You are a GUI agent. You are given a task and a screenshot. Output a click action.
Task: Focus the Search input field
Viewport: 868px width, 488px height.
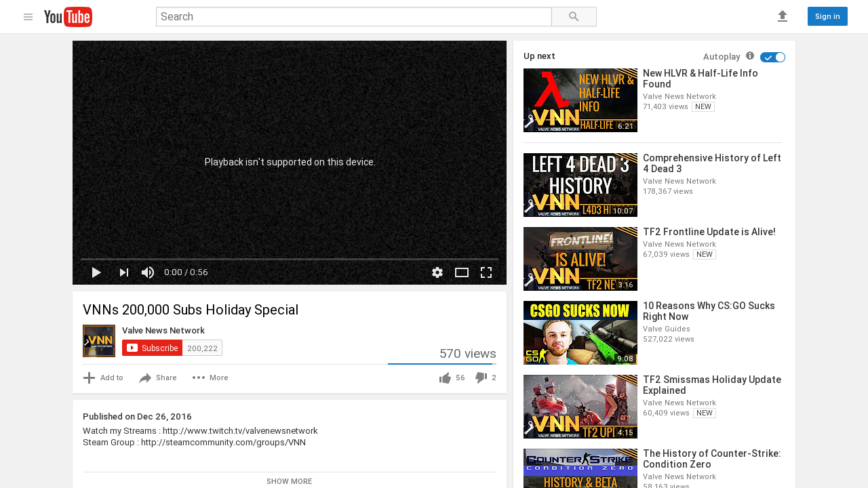[x=354, y=17]
